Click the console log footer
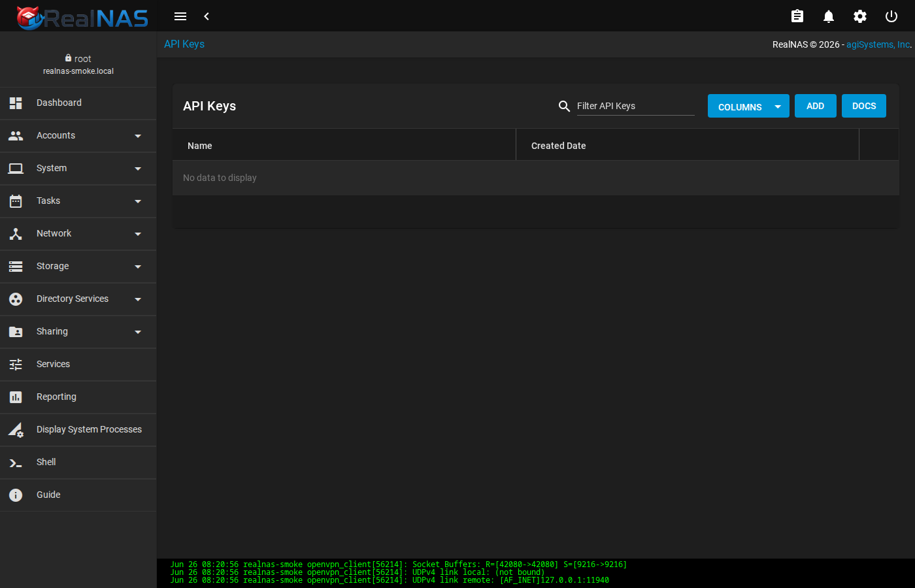Viewport: 915px width, 588px height. pyautogui.click(x=536, y=573)
